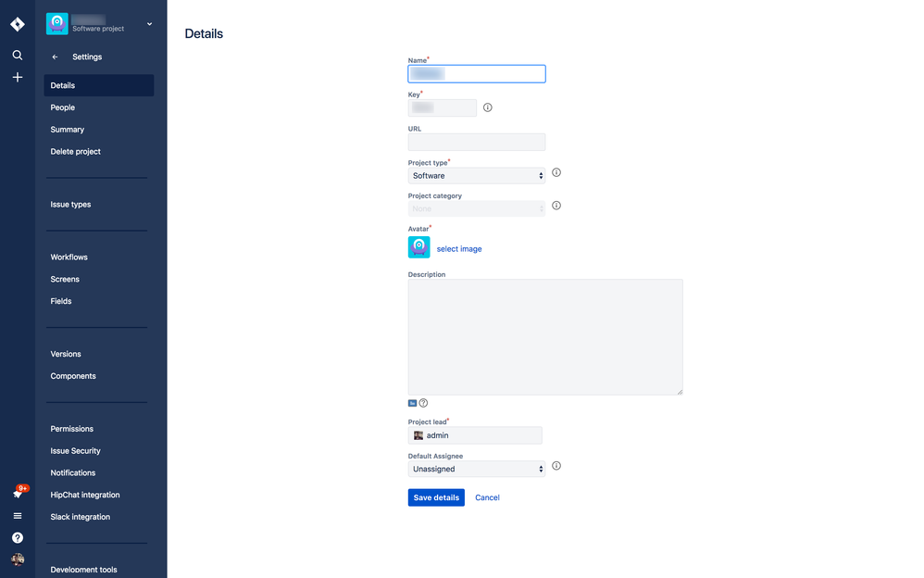Image resolution: width=924 pixels, height=578 pixels.
Task: Open the hamburger menu icon in sidebar
Action: tap(17, 515)
